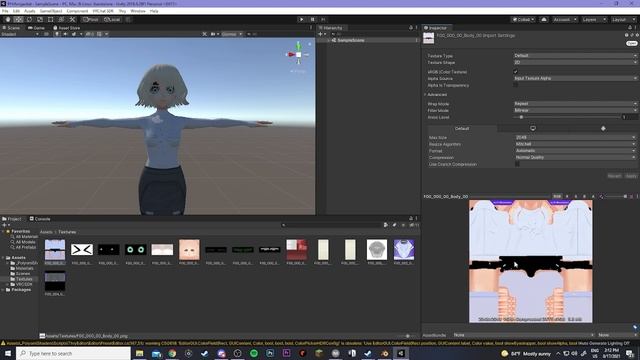Open the VRChat SDK menu
The image size is (640, 360).
[x=103, y=11]
